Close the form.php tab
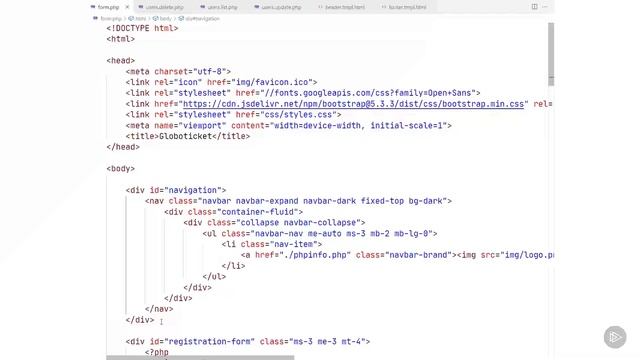The width and height of the screenshot is (640, 360). [127, 7]
